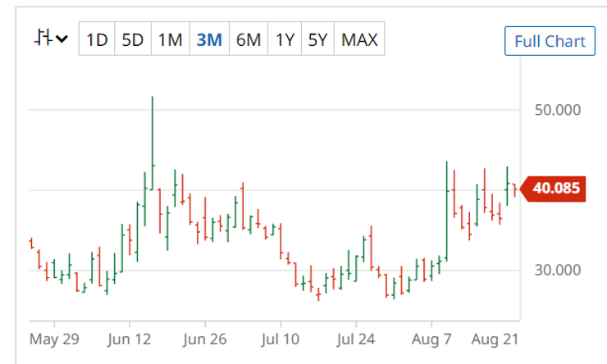Click the 50.000 axis label
Image resolution: width=607 pixels, height=364 pixels.
557,110
